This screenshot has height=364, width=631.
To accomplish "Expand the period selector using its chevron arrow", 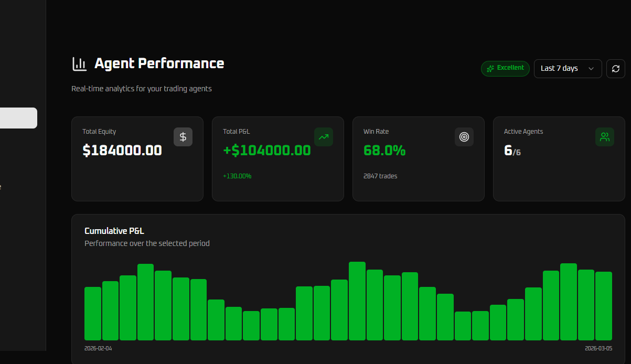I will [591, 69].
